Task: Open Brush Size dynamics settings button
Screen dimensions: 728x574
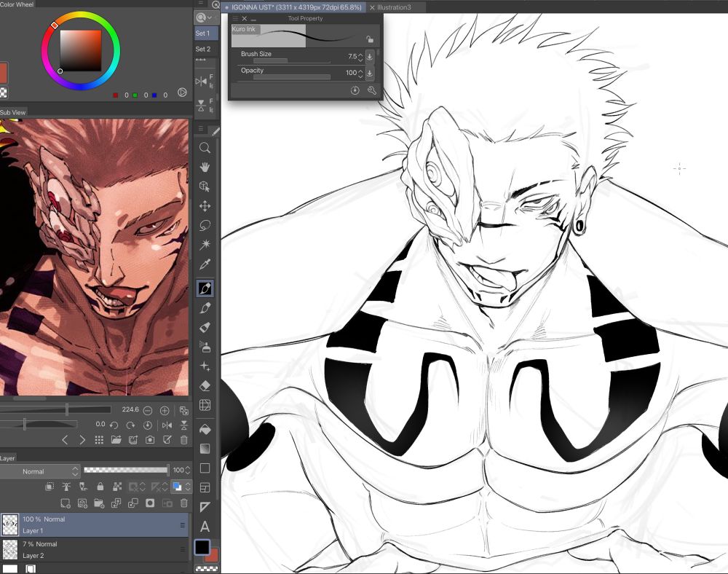Action: pyautogui.click(x=370, y=57)
